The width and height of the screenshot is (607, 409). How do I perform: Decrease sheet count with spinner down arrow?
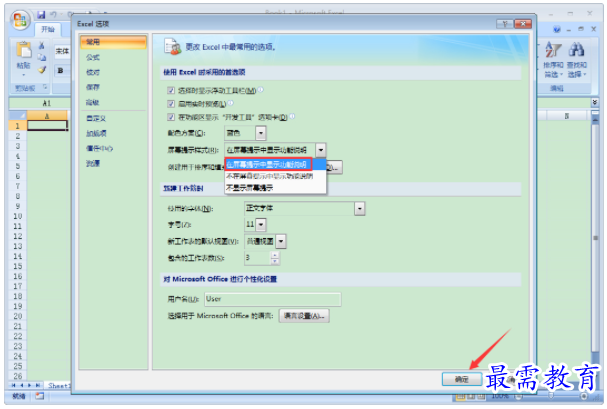point(274,261)
